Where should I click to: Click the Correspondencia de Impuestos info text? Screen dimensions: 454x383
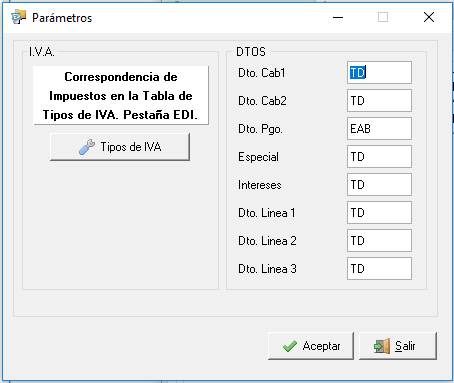point(121,96)
